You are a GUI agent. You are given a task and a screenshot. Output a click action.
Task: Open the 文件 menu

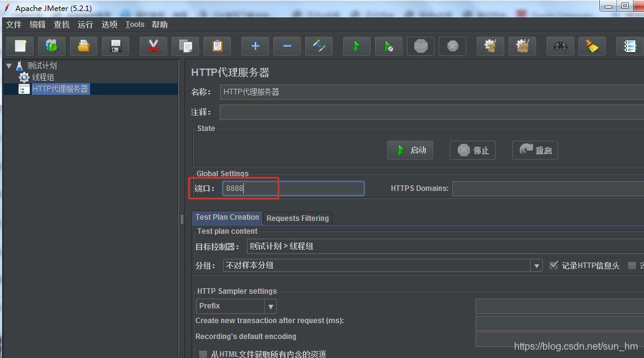tap(13, 24)
